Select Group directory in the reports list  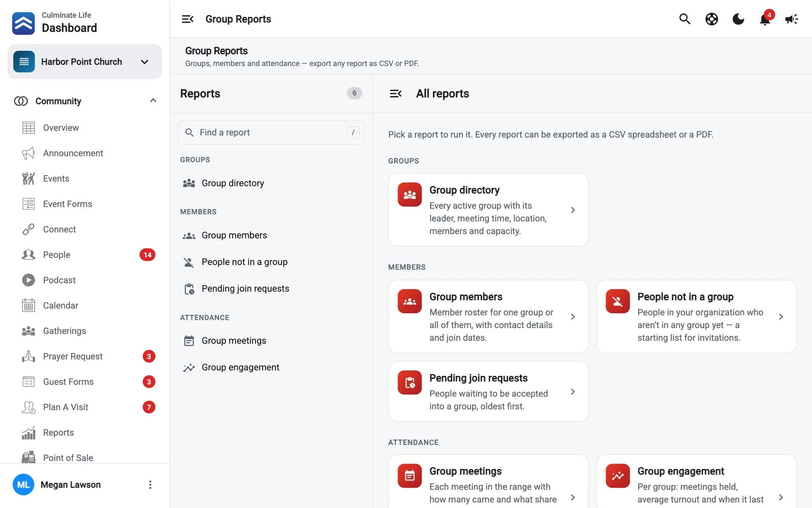tap(271, 183)
